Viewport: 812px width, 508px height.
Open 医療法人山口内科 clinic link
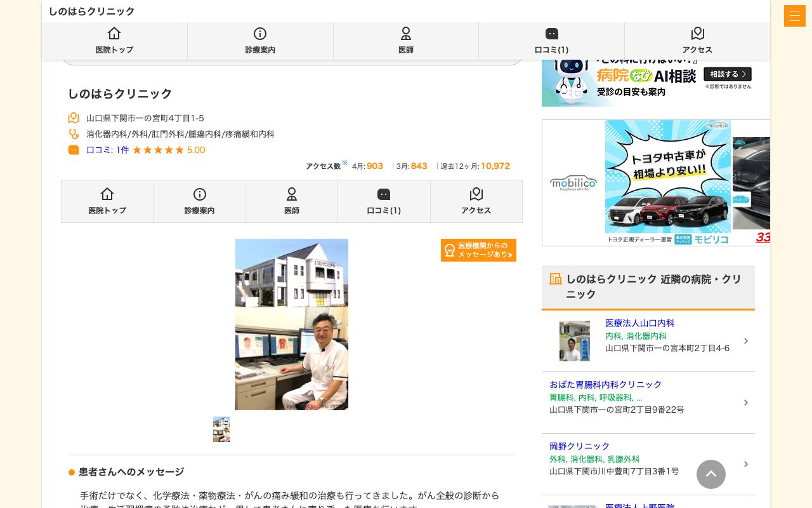click(639, 323)
